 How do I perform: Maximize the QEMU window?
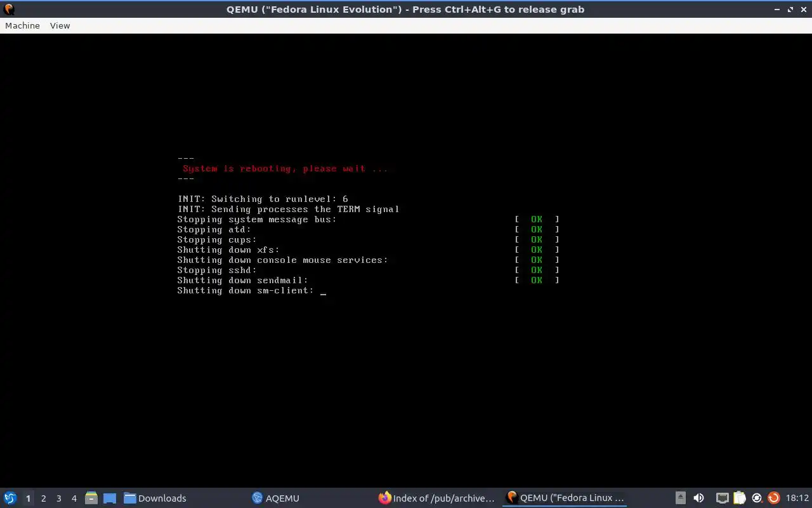[790, 10]
